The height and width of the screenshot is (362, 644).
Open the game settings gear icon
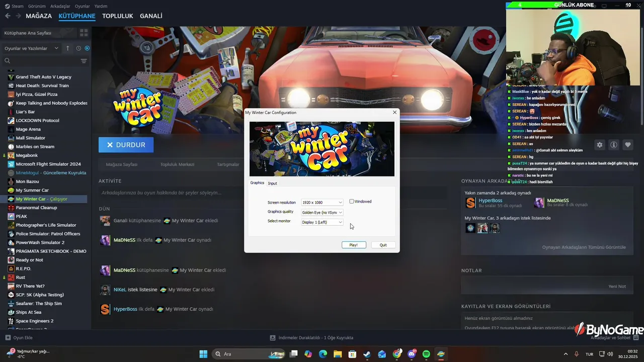click(600, 145)
